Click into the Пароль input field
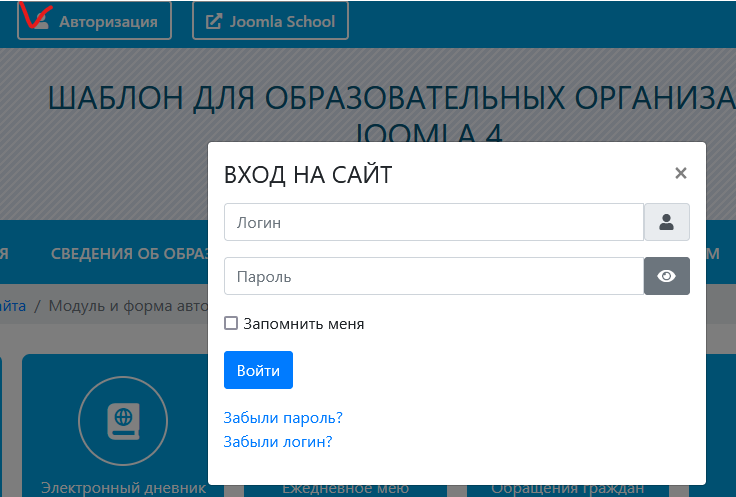The image size is (736, 497). pos(433,276)
